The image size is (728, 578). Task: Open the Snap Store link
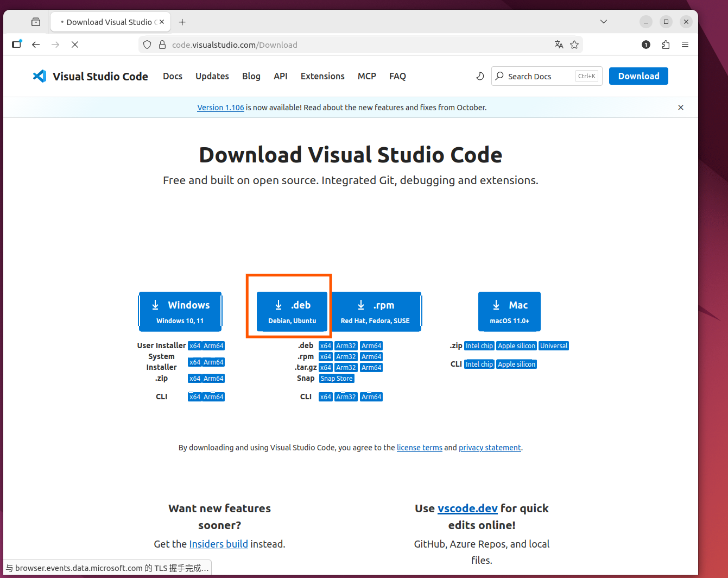(337, 379)
